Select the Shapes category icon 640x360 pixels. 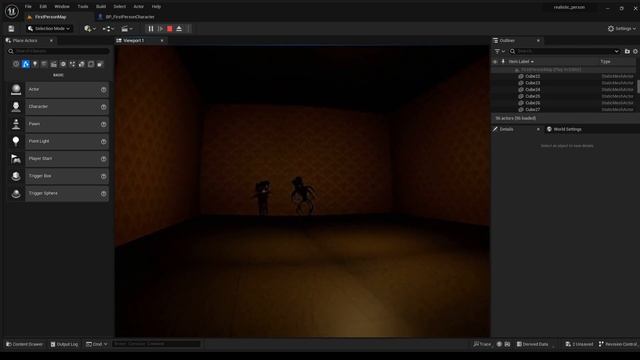tap(44, 64)
